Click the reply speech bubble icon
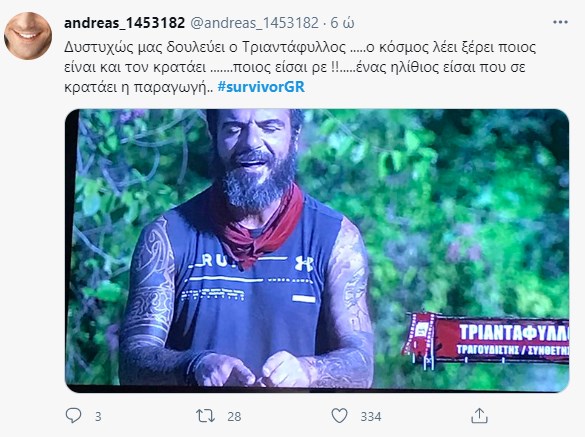The width and height of the screenshot is (585, 437). click(73, 416)
